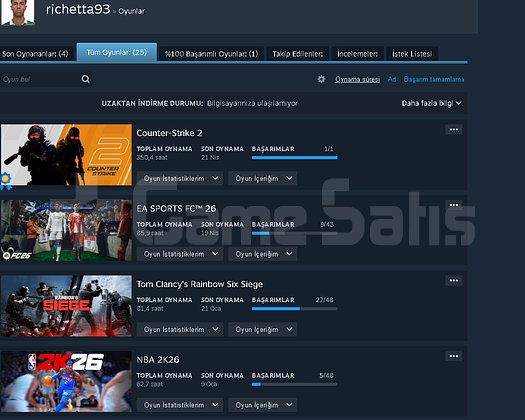Open NBA 2K26 cover thumbnail
This screenshot has height=420, width=525.
[x=66, y=381]
